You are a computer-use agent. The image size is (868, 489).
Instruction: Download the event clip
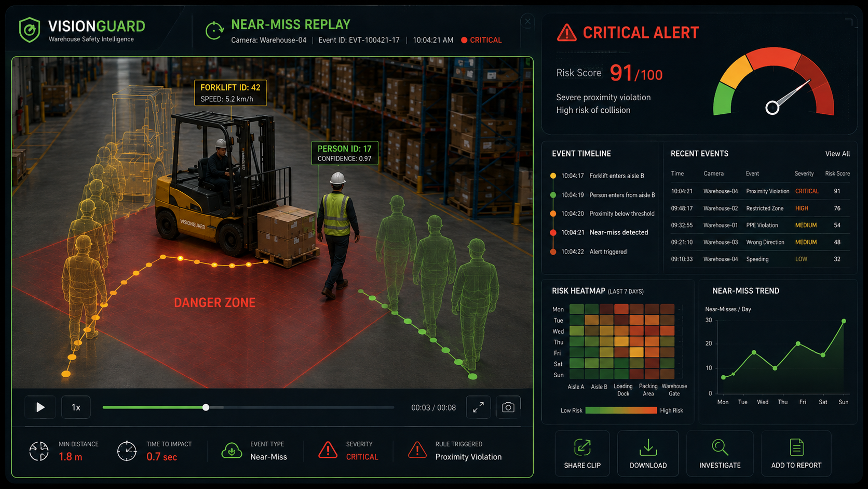pos(648,453)
